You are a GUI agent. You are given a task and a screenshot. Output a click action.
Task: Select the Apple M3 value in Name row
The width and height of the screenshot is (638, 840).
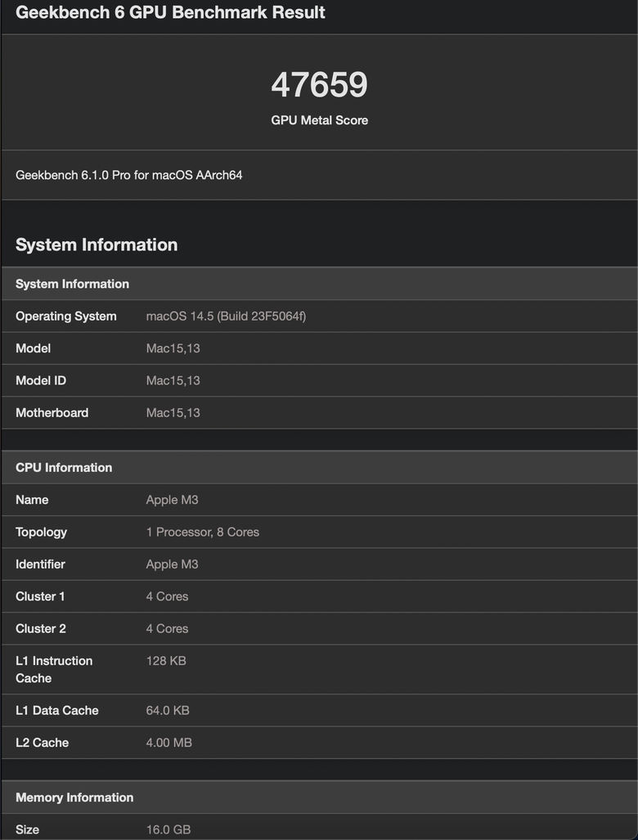click(x=172, y=500)
